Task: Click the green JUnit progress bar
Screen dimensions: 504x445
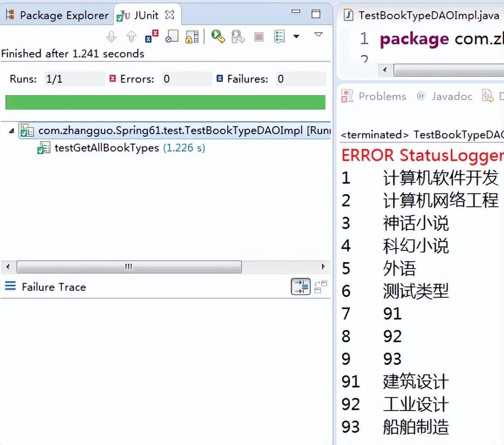Action: point(165,102)
